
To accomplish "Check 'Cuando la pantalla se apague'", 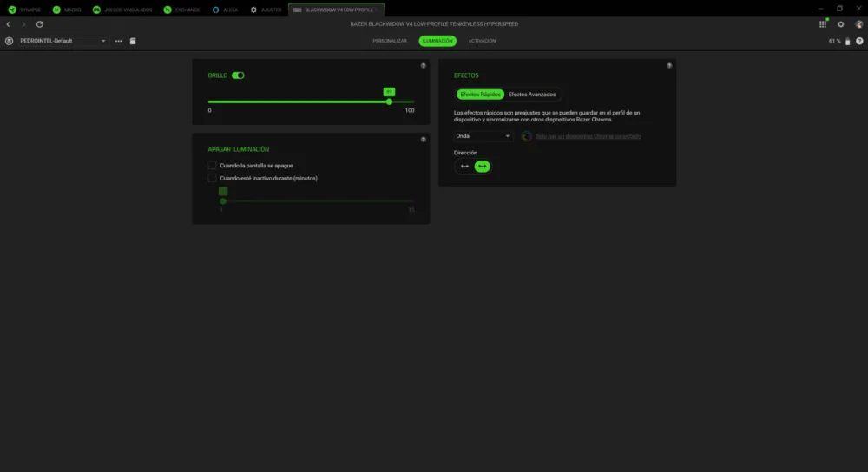I will click(212, 166).
